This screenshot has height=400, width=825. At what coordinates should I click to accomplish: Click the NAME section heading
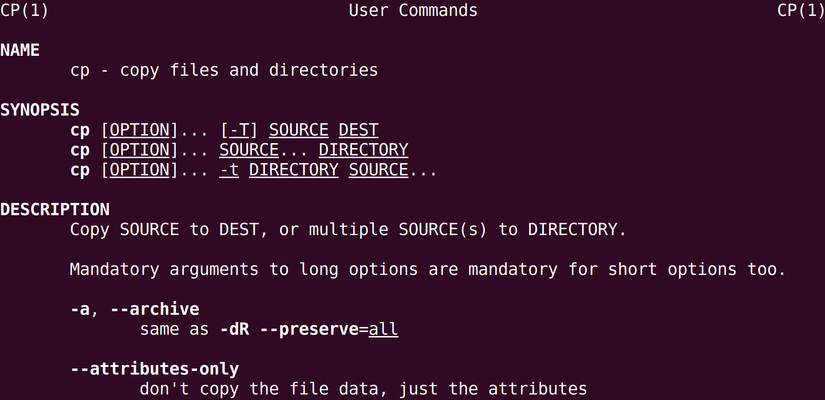coord(20,51)
